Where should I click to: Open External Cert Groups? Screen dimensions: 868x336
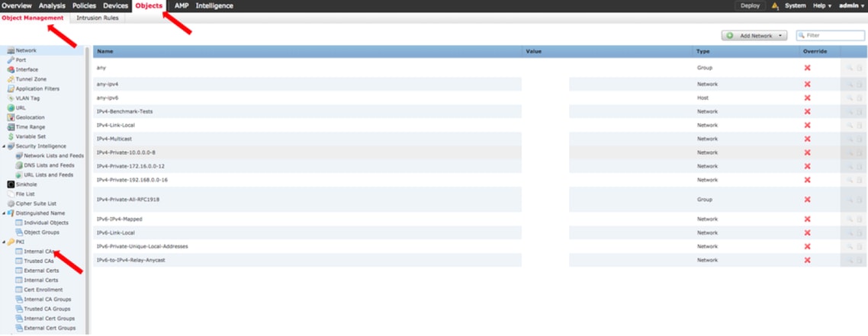coord(50,328)
